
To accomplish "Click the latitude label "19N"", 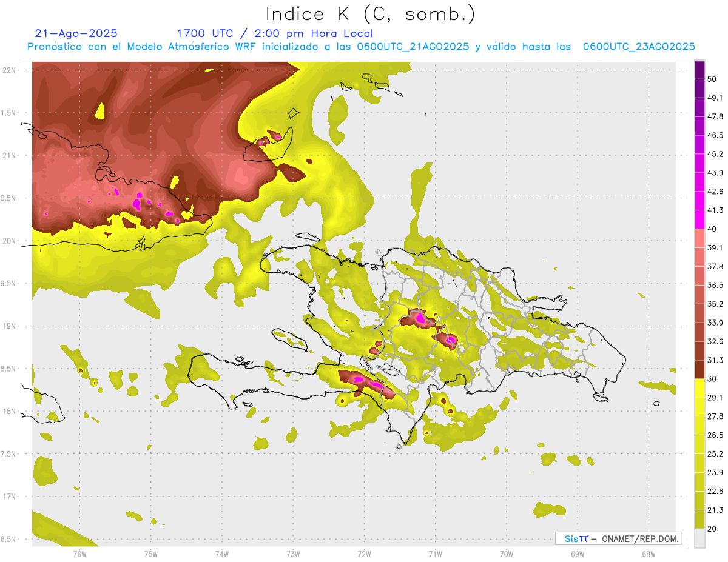I will pyautogui.click(x=10, y=326).
